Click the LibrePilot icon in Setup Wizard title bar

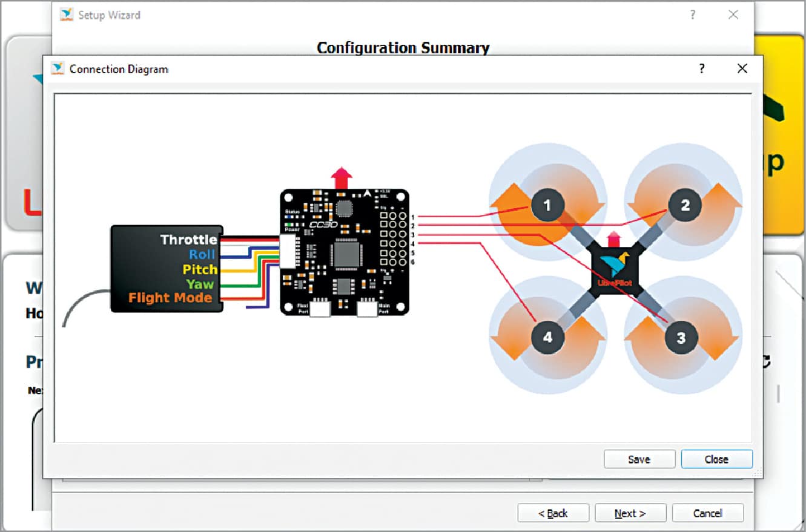[x=66, y=15]
